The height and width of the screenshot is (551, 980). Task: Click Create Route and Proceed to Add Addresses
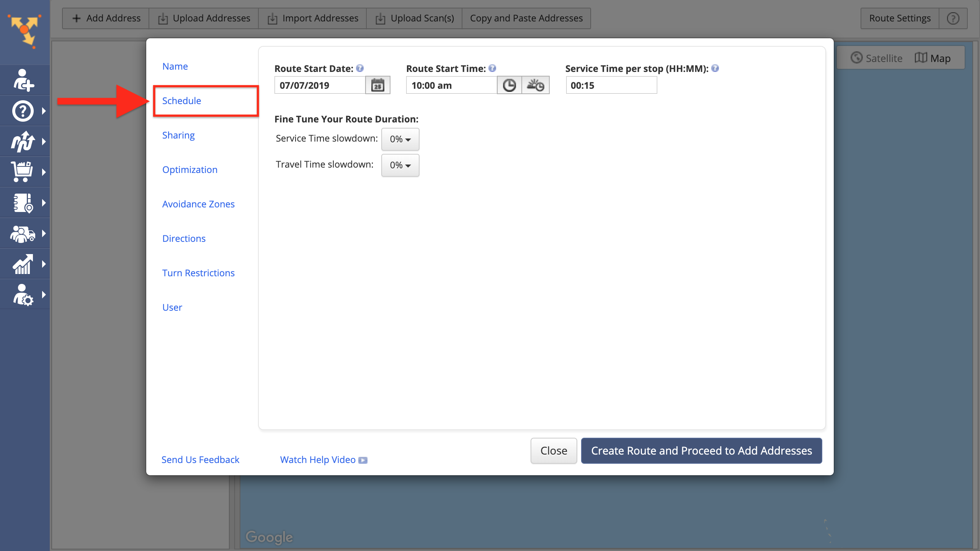[701, 451]
